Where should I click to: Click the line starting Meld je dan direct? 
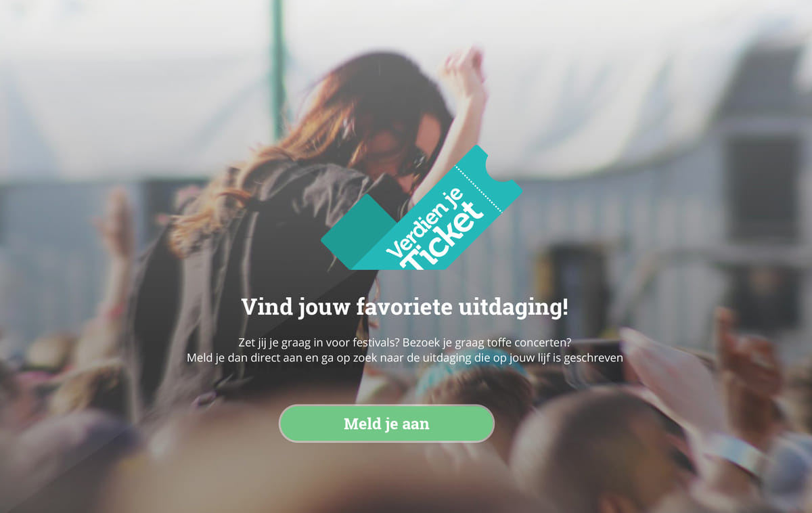[405, 357]
